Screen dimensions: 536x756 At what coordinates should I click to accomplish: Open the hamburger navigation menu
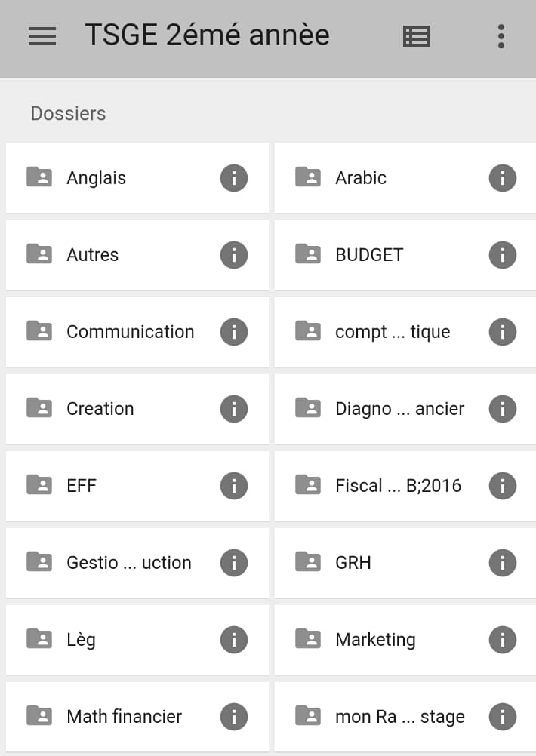point(42,36)
